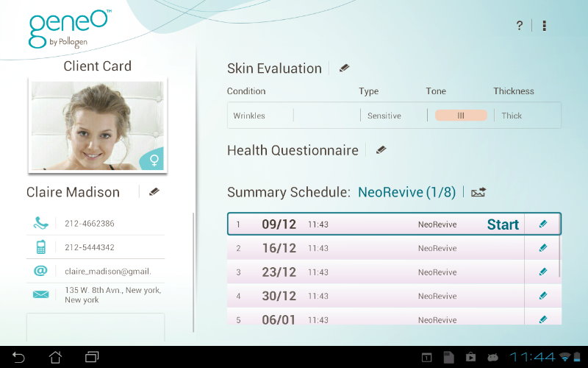Tap the envelope address icon
The width and height of the screenshot is (588, 368).
(x=40, y=294)
